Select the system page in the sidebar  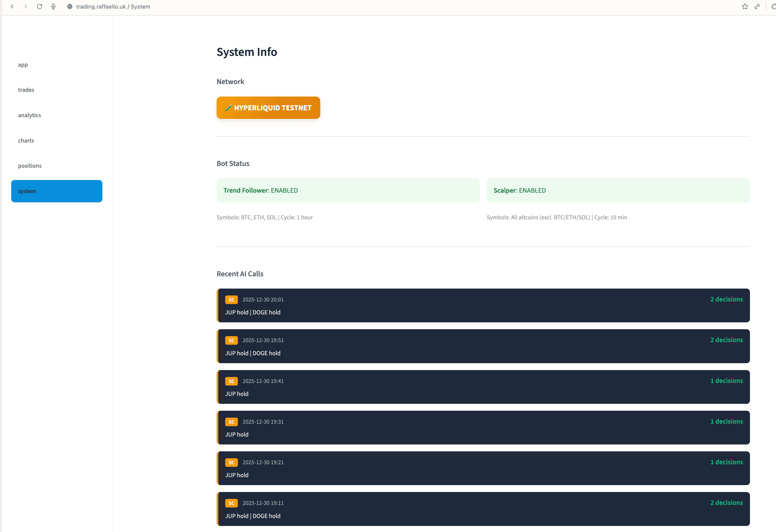(57, 191)
